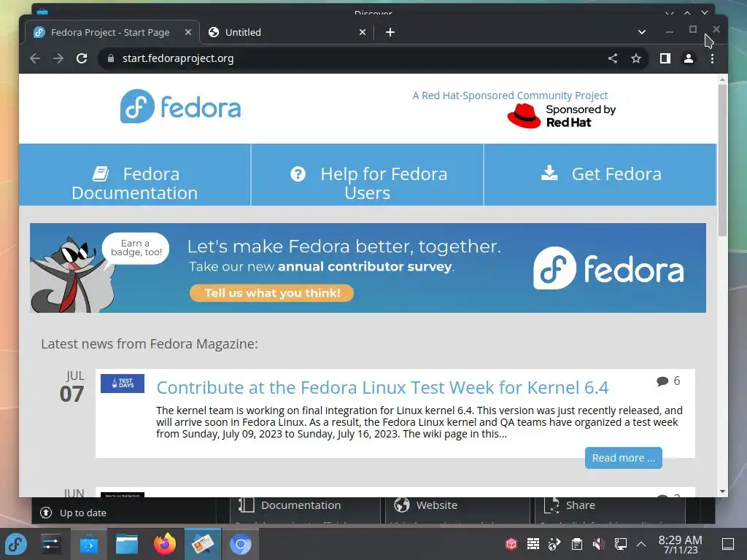Click the show desktop icon in taskbar
The image size is (747, 560).
click(x=728, y=544)
